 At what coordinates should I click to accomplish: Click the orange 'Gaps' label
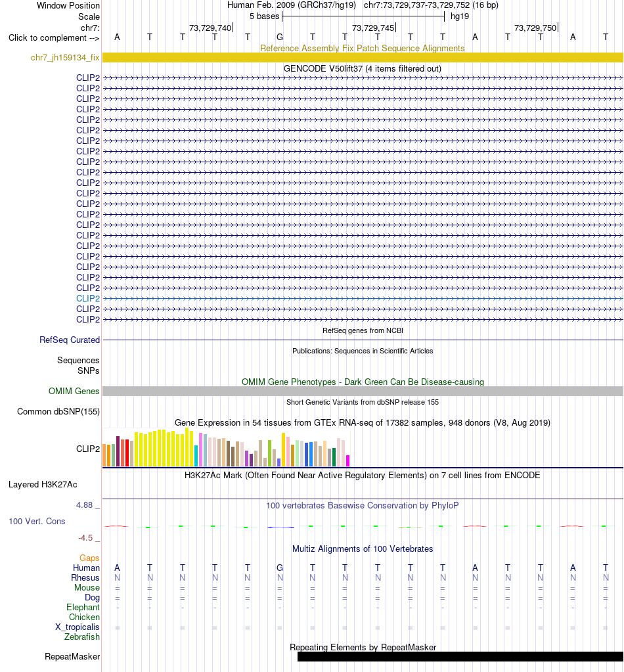[89, 558]
